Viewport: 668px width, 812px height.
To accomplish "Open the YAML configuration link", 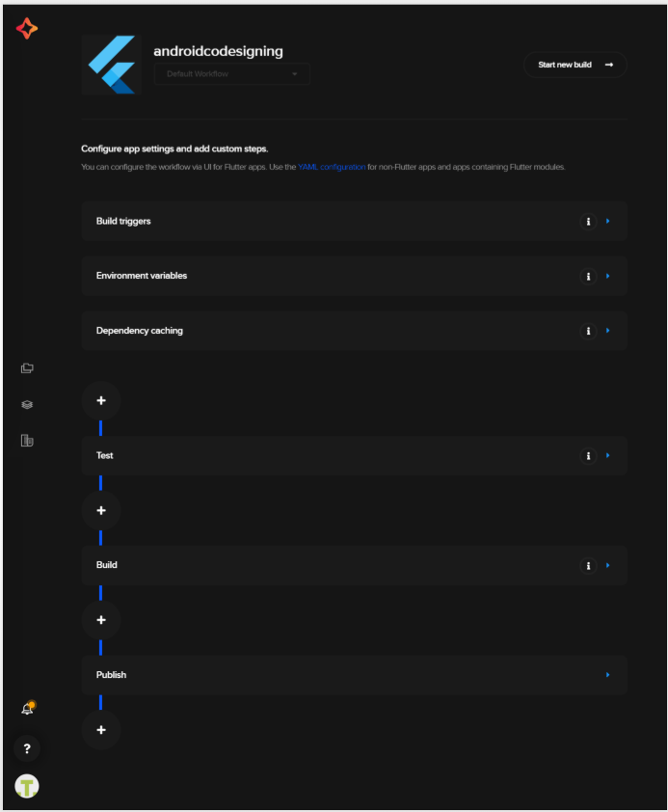I will [x=332, y=167].
